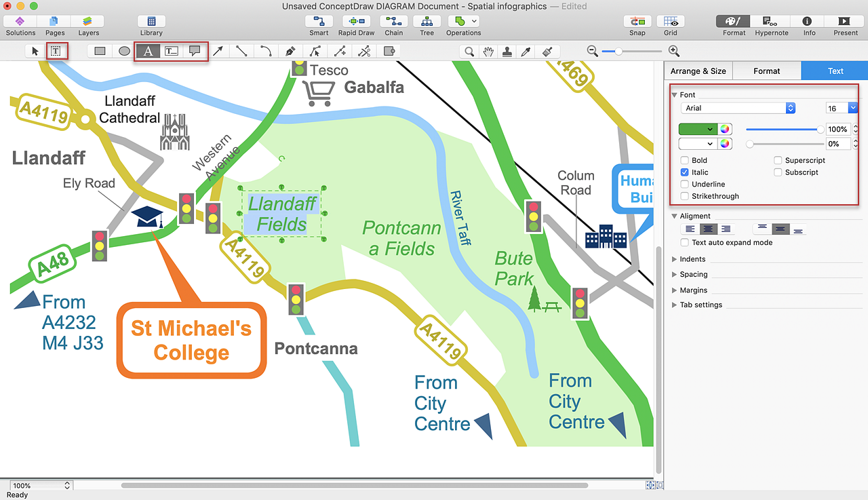This screenshot has width=868, height=500.
Task: Activate the Eyedropper tool
Action: [x=525, y=51]
